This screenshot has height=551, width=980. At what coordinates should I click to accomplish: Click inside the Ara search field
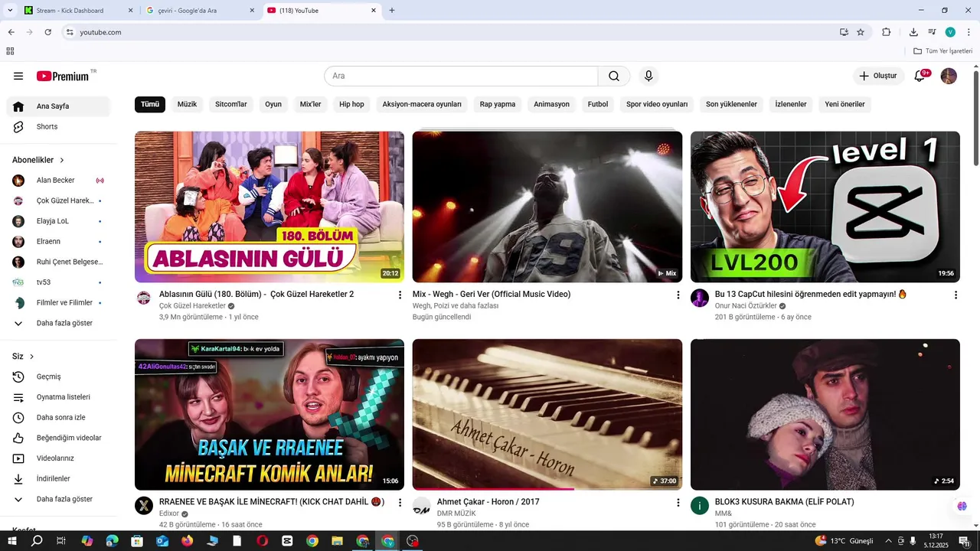coord(461,76)
